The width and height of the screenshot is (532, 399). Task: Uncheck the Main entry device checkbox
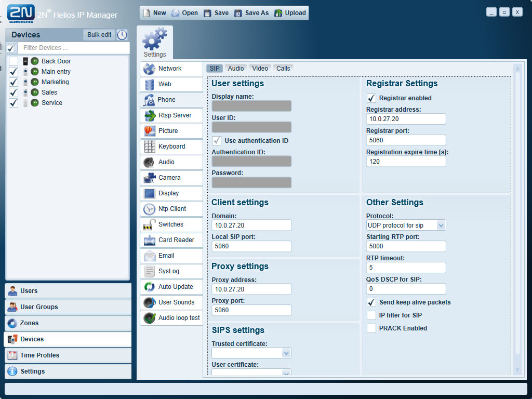[x=14, y=72]
